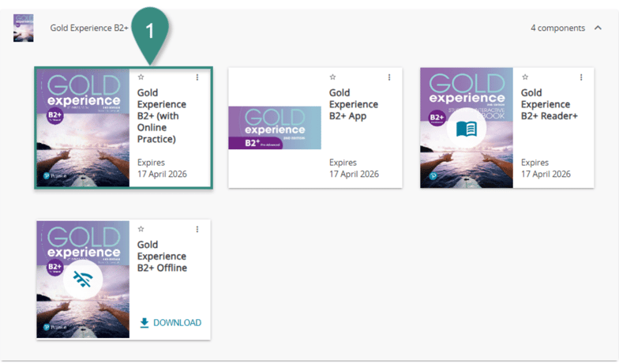Image resolution: width=619 pixels, height=364 pixels.
Task: Open the Gold Experience B2+ App title
Action: (353, 104)
